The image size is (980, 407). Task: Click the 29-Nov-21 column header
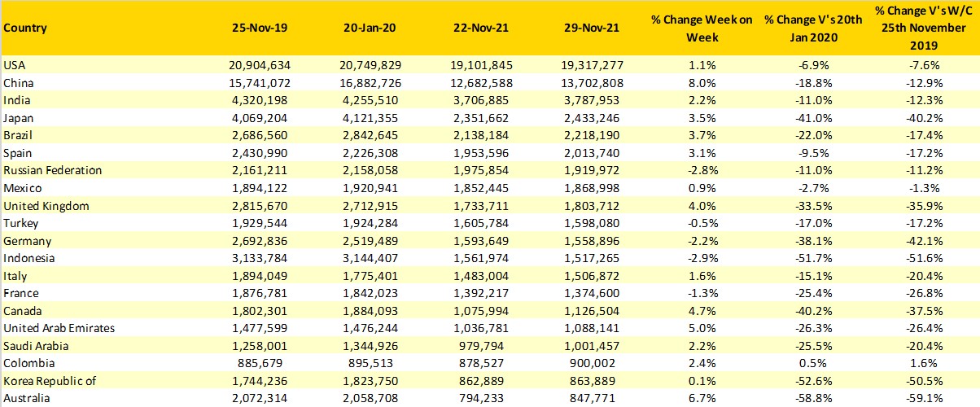tap(593, 28)
